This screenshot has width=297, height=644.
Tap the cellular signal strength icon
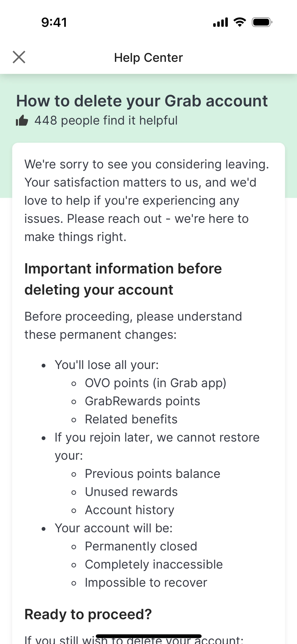click(x=220, y=22)
